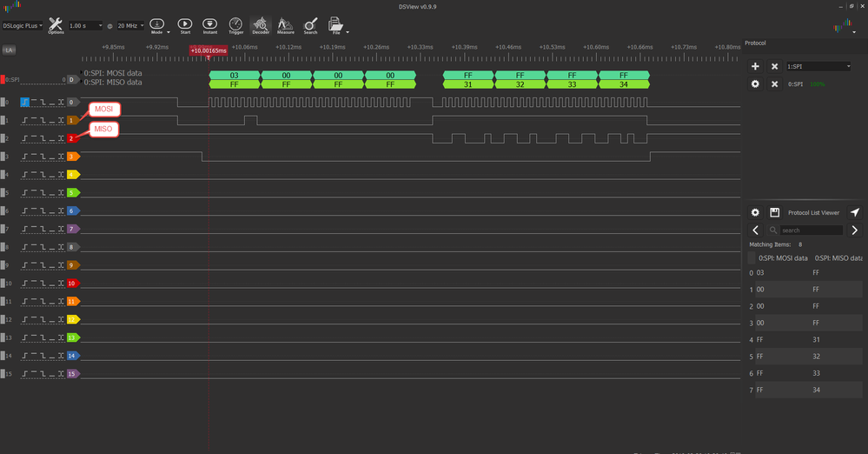Set either-edge trigger on channel 4
The height and width of the screenshot is (454, 868).
pyautogui.click(x=61, y=175)
